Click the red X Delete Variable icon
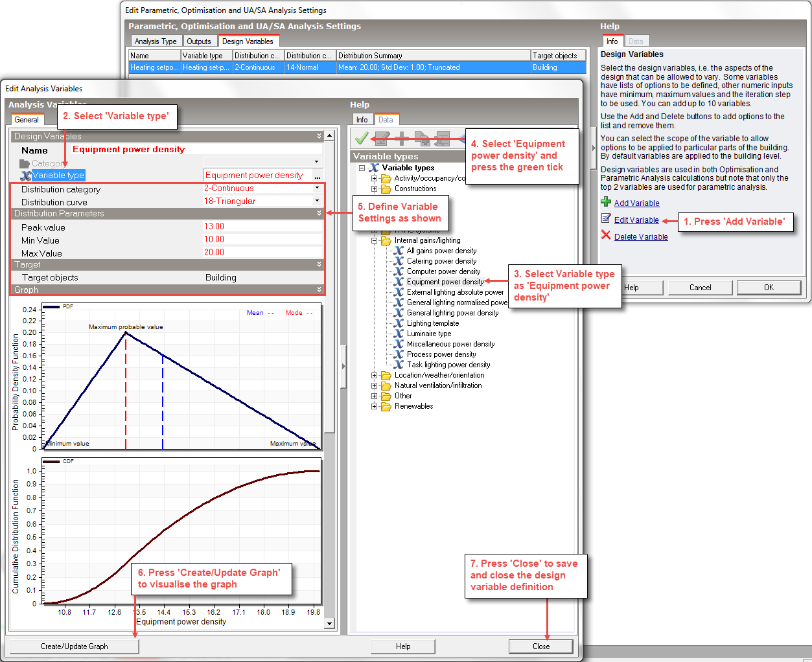The height and width of the screenshot is (662, 812). click(606, 235)
